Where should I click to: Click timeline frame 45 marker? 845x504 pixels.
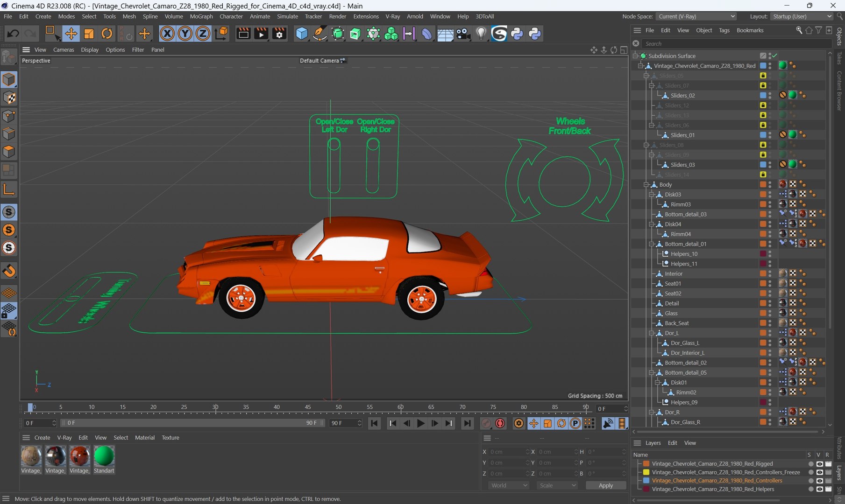click(x=307, y=407)
